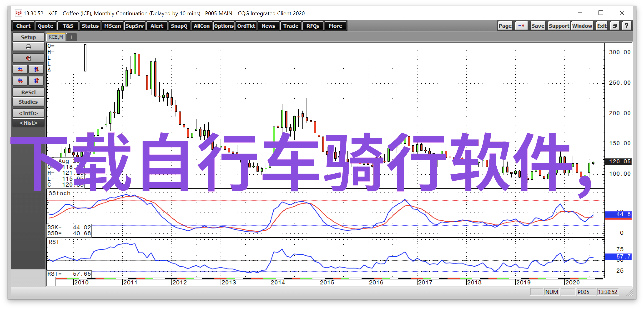Open the More button
The height and width of the screenshot is (309, 644).
click(335, 26)
